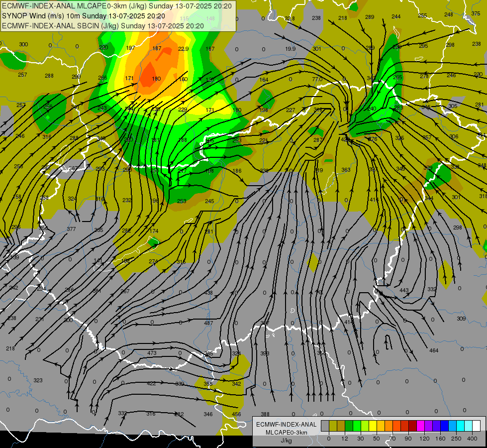Click the map value 299
The image size is (487, 448).
pos(76,77)
